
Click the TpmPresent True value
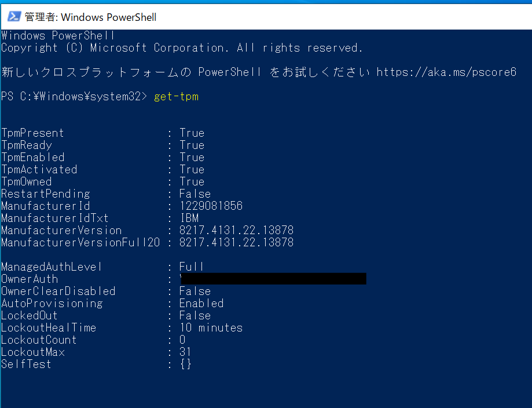(x=192, y=133)
